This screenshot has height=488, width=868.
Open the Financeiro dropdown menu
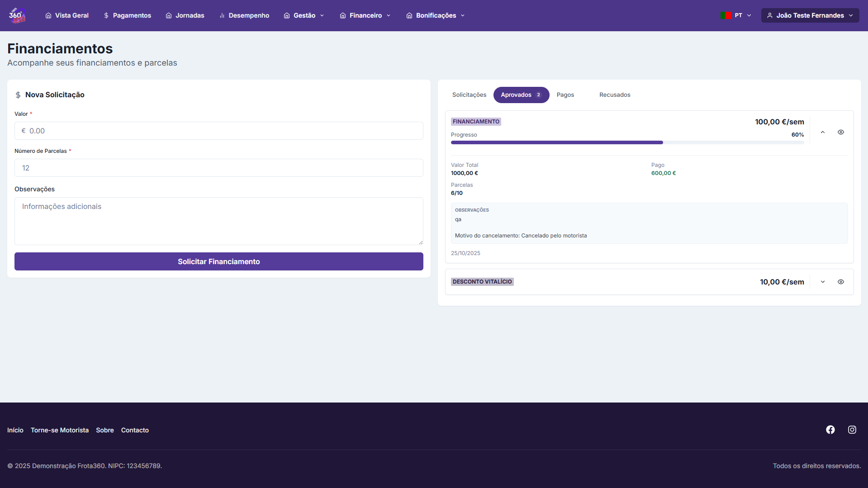click(x=365, y=15)
